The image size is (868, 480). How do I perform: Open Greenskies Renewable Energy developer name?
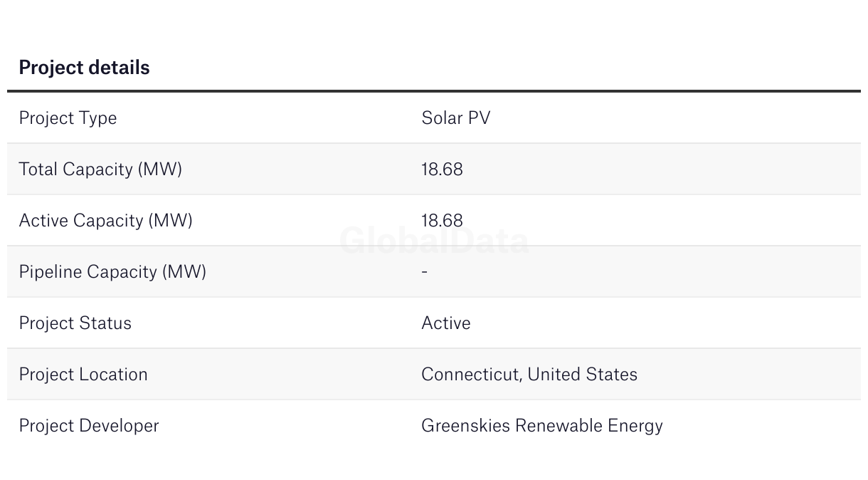[x=542, y=425]
